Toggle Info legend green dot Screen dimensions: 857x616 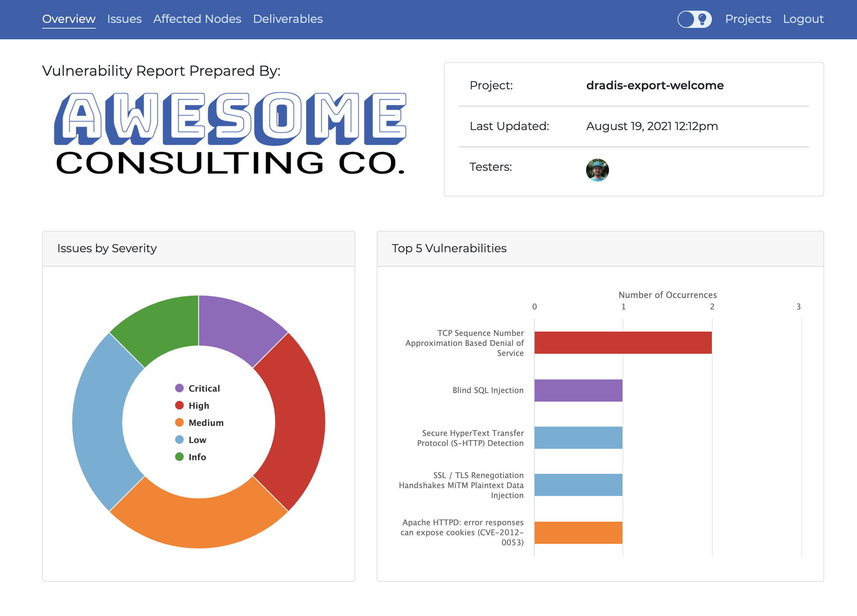coord(179,457)
